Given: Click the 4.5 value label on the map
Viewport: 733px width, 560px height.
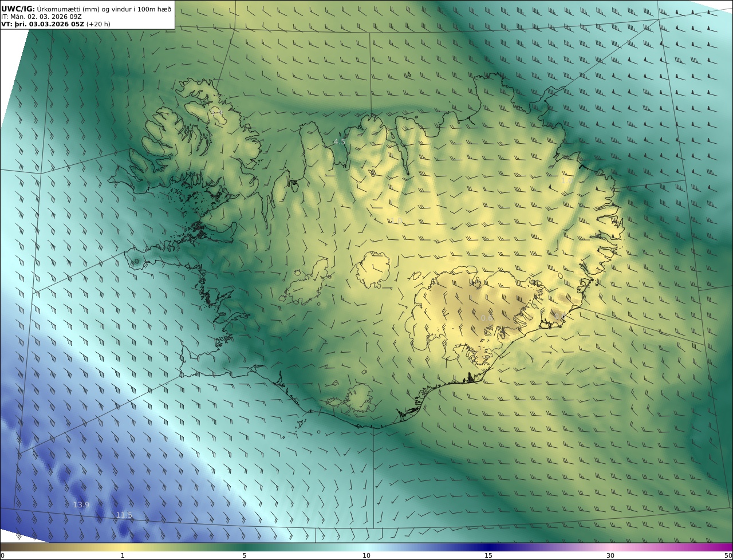Looking at the screenshot, I should coord(340,142).
